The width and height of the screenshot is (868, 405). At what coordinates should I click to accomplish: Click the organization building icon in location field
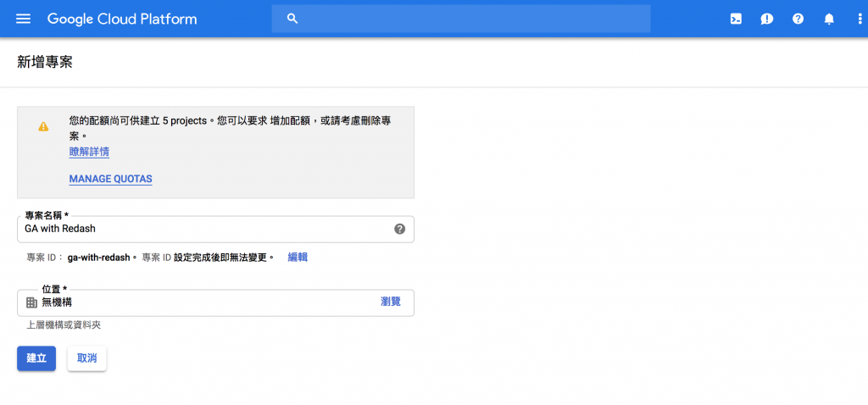tap(32, 302)
